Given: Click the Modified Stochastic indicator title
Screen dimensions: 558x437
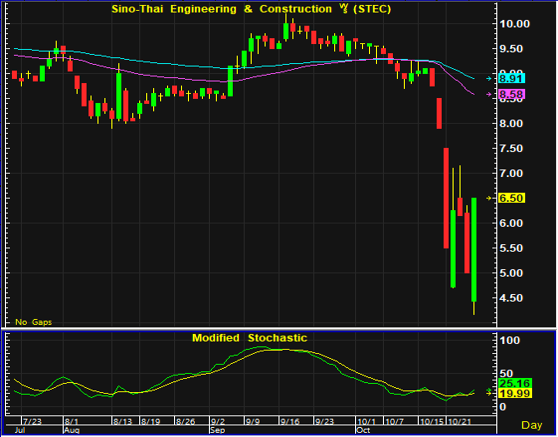Looking at the screenshot, I should coord(249,338).
